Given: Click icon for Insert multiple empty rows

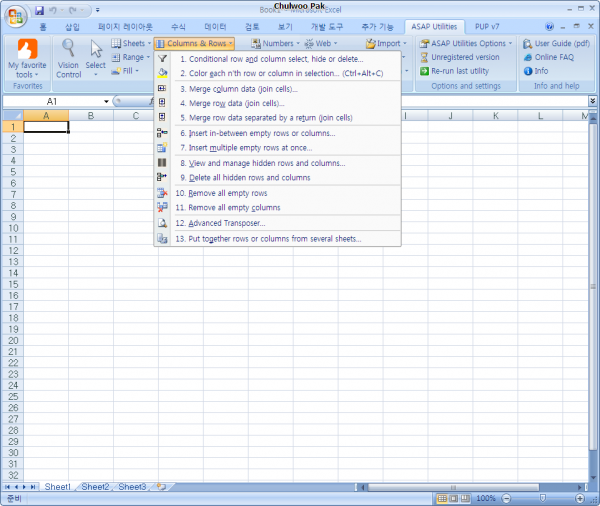Looking at the screenshot, I should [162, 147].
